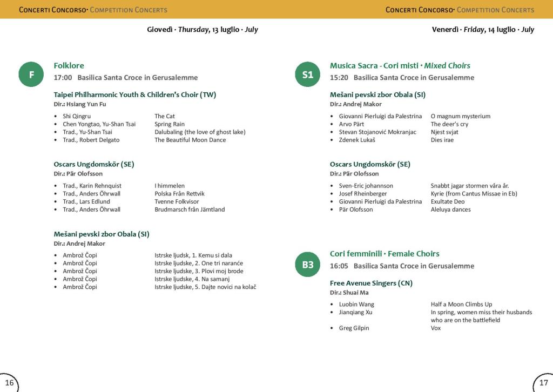553x392 pixels.
Task: Select the Thursday 13 July date header
Action: click(x=202, y=29)
